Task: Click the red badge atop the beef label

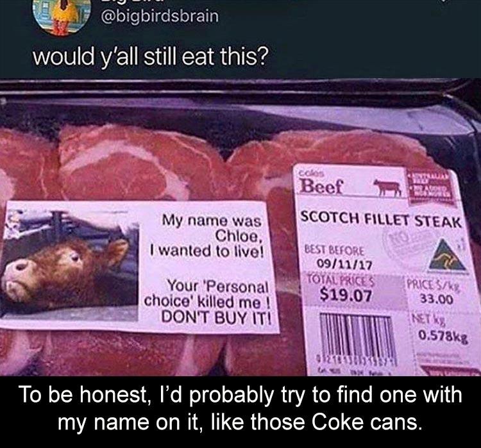Action: point(430,187)
